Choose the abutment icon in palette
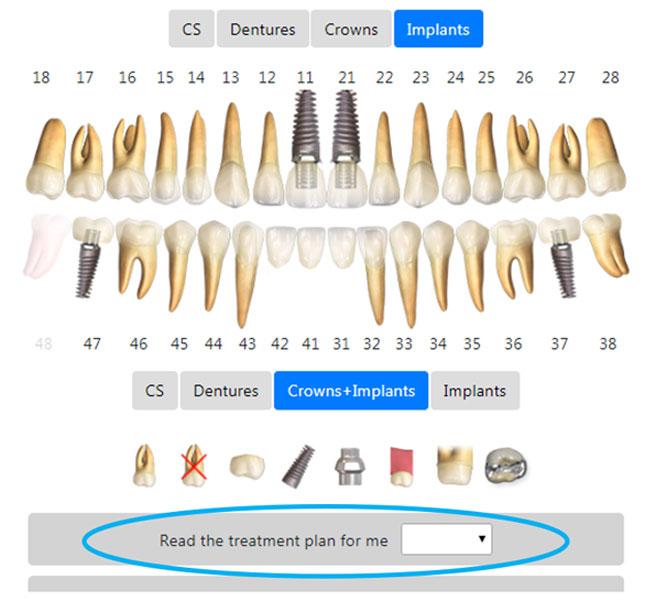This screenshot has width=660, height=600. (x=350, y=467)
